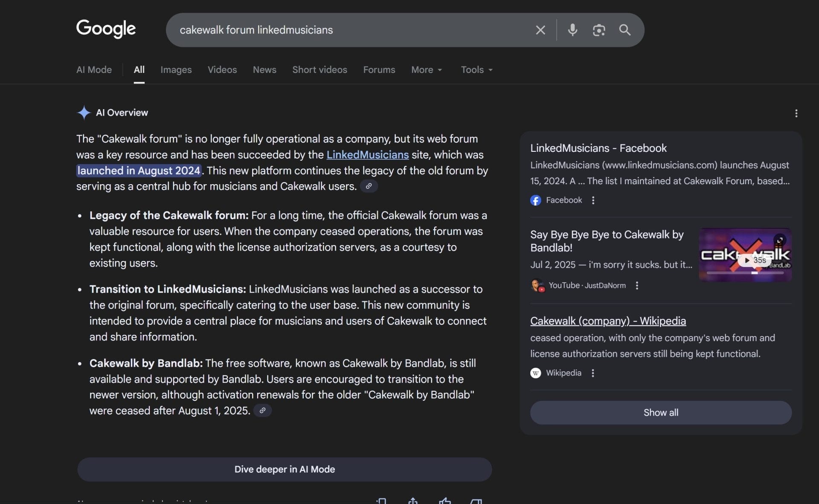Expand the More search filters dropdown

(426, 70)
